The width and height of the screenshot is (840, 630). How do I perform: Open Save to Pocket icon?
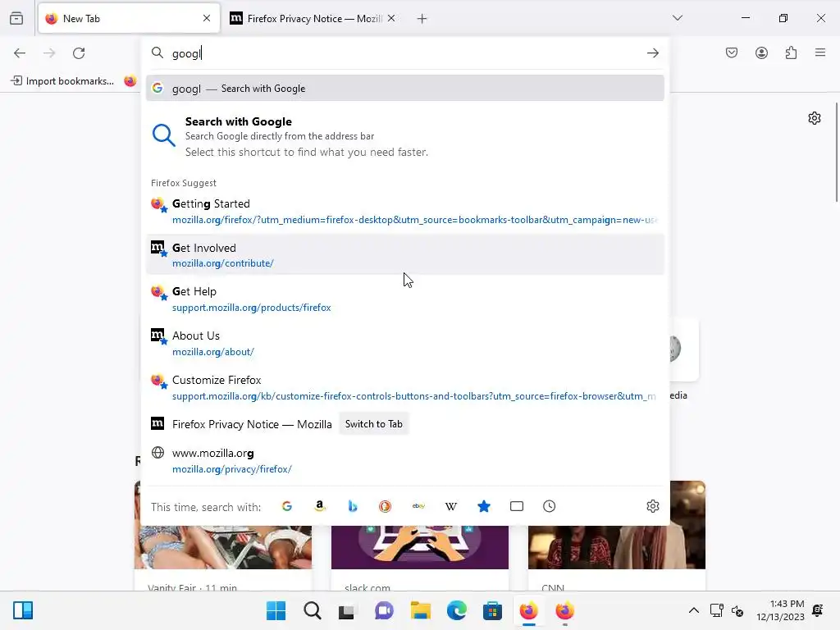732,52
